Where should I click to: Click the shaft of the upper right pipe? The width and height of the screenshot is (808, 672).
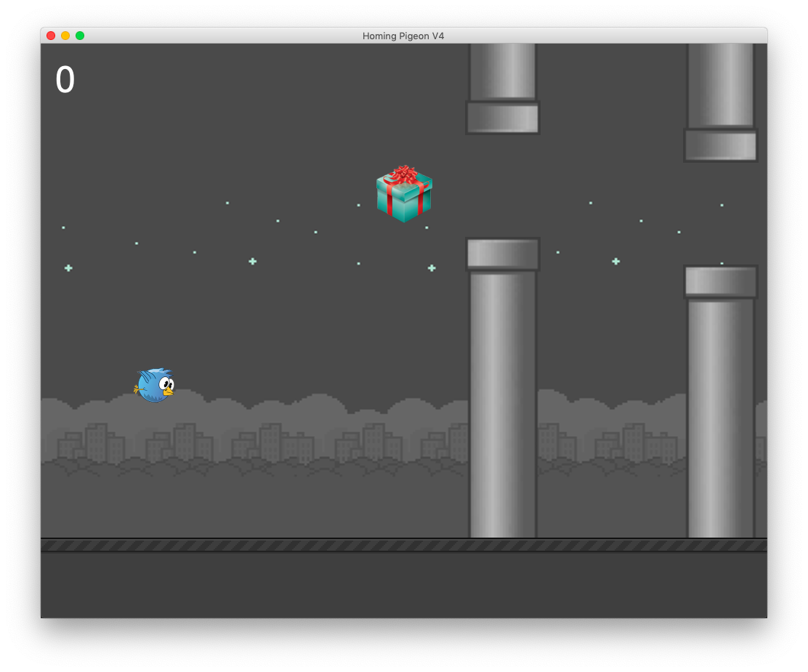tap(720, 85)
